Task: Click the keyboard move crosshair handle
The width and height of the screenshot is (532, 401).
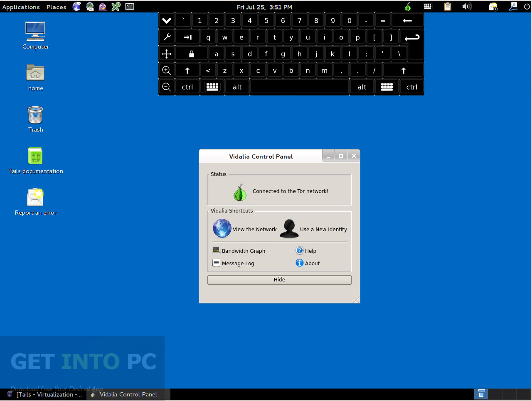Action: (x=167, y=54)
